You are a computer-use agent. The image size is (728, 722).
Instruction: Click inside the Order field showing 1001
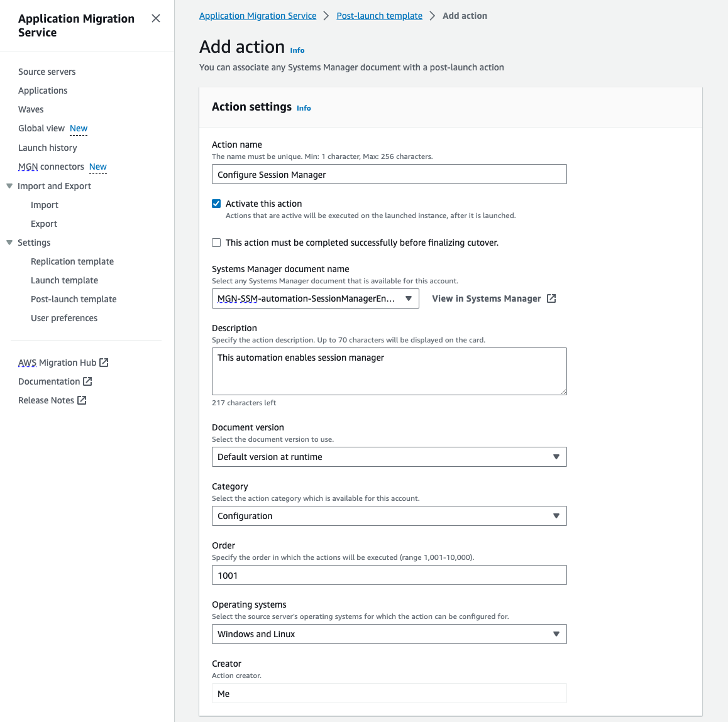(x=389, y=575)
